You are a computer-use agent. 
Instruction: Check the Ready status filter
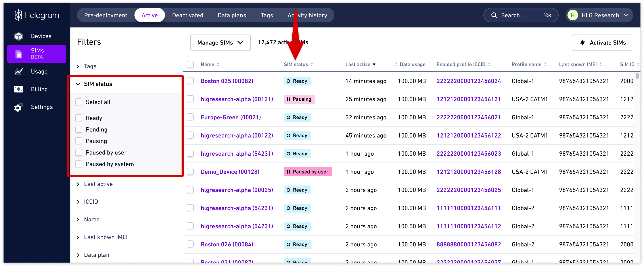point(79,118)
